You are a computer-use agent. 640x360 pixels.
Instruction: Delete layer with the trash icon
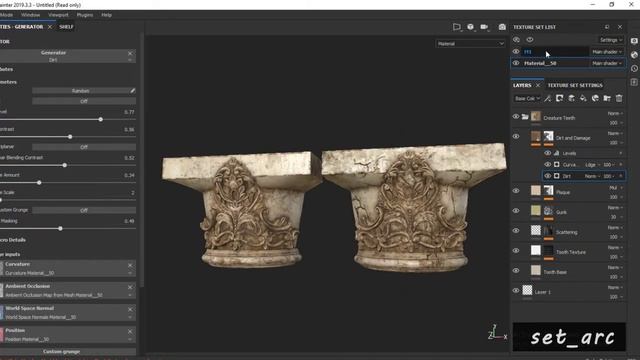(x=619, y=98)
